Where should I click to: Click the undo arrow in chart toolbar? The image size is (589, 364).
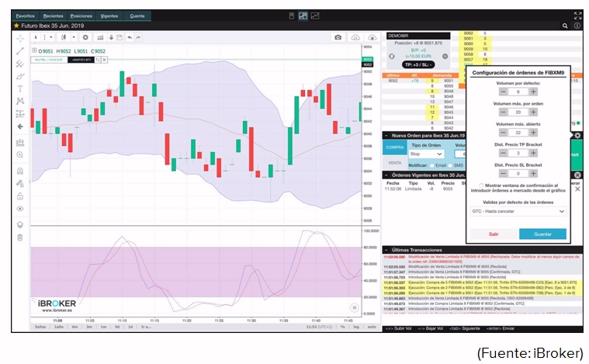(x=129, y=37)
